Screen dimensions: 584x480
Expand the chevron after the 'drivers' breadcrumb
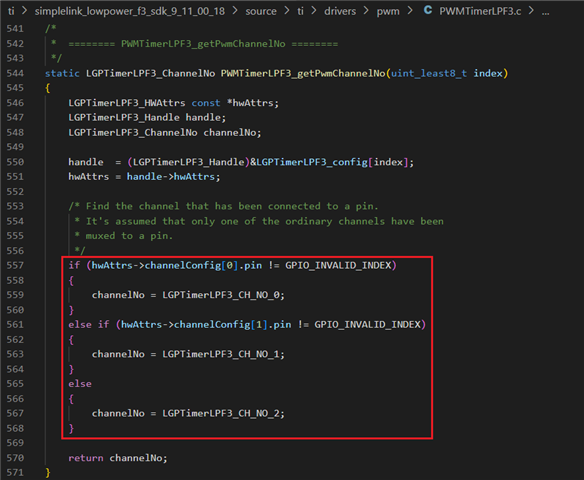[366, 11]
